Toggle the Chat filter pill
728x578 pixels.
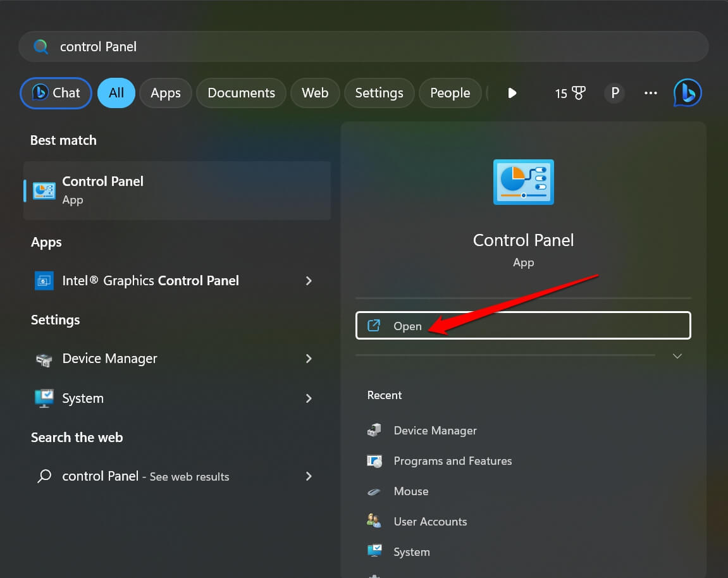coord(56,92)
